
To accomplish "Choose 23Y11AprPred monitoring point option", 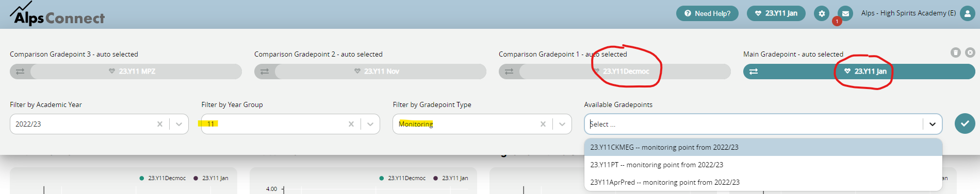I will (763, 182).
